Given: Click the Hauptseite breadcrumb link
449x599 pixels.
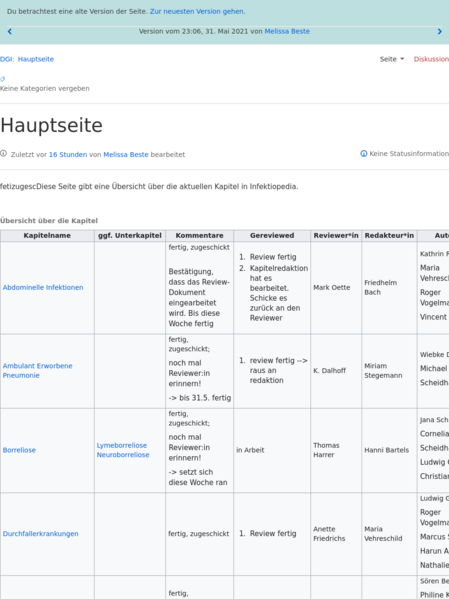Looking at the screenshot, I should [36, 59].
